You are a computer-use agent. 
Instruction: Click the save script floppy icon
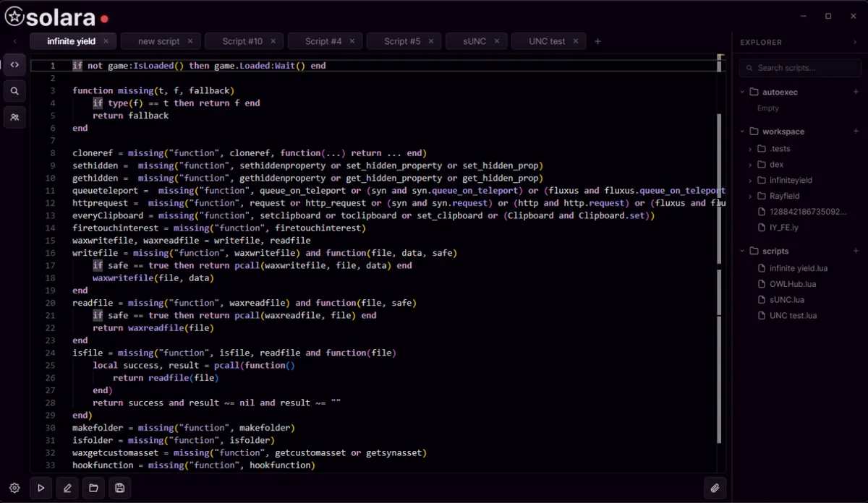[119, 488]
